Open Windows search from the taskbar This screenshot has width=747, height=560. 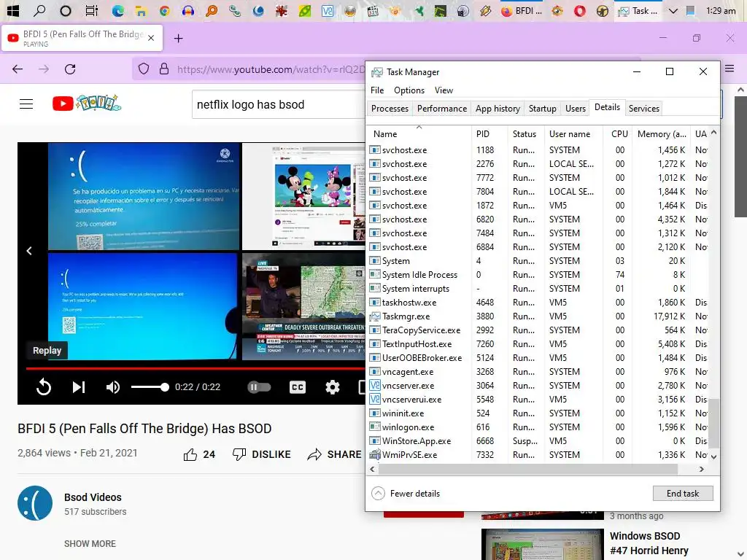(40, 10)
